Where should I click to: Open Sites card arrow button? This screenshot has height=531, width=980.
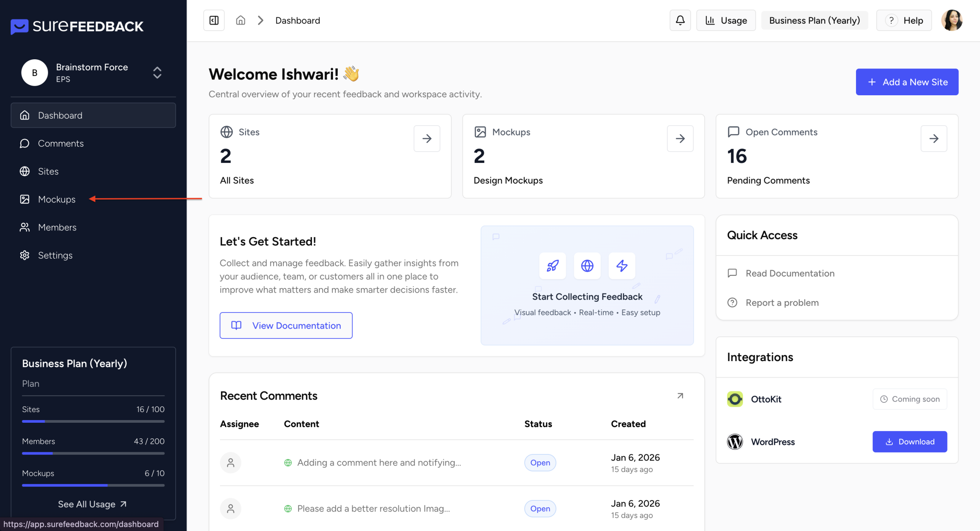426,138
